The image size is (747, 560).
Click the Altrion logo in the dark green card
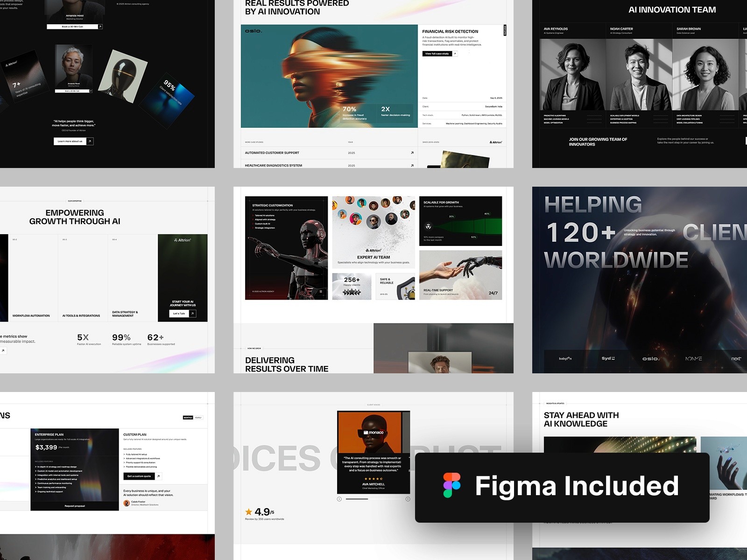pos(183,240)
